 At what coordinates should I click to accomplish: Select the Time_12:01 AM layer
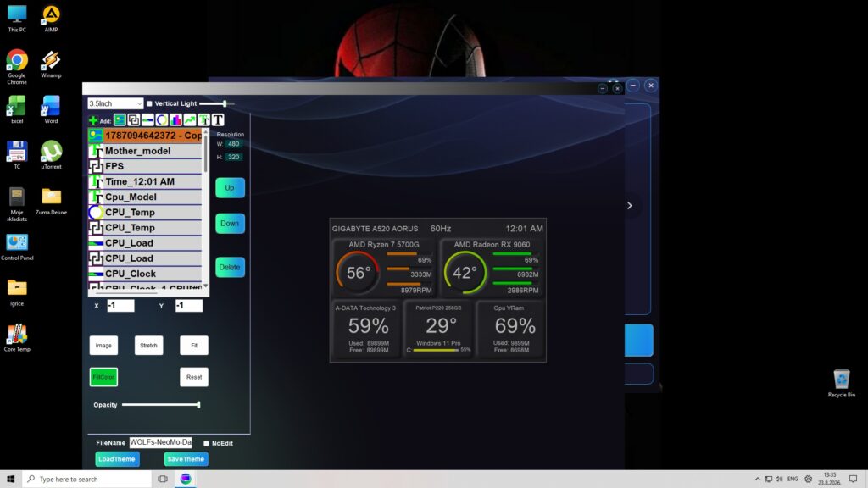145,181
